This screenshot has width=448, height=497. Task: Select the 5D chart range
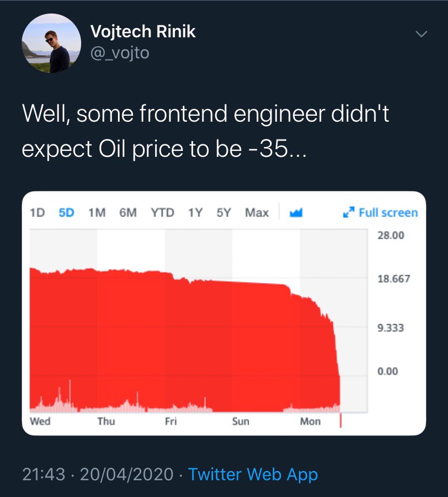pos(66,213)
